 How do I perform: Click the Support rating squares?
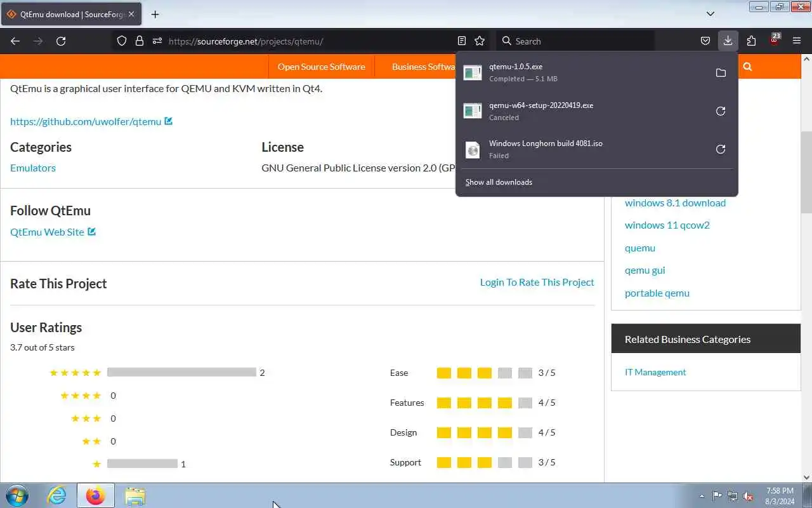pyautogui.click(x=484, y=462)
